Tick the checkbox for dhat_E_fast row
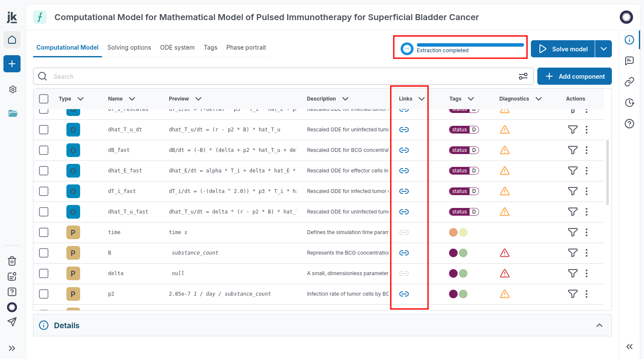 tap(44, 171)
